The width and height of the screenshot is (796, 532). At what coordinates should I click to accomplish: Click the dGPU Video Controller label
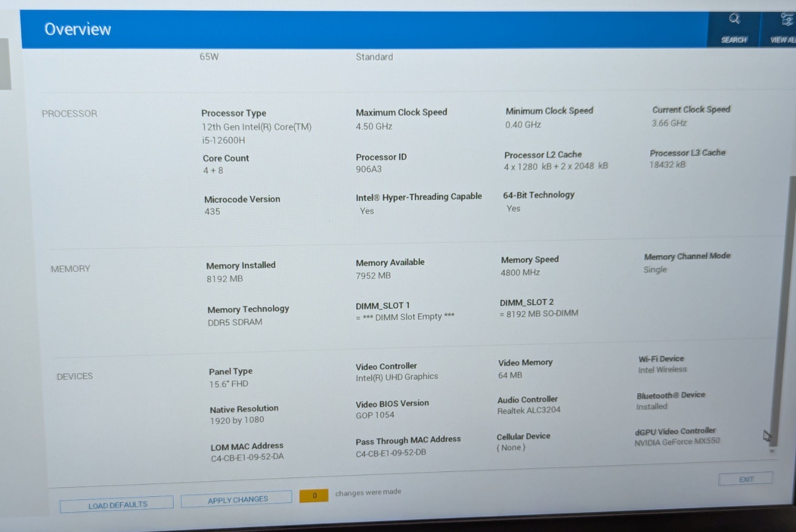[x=675, y=431]
